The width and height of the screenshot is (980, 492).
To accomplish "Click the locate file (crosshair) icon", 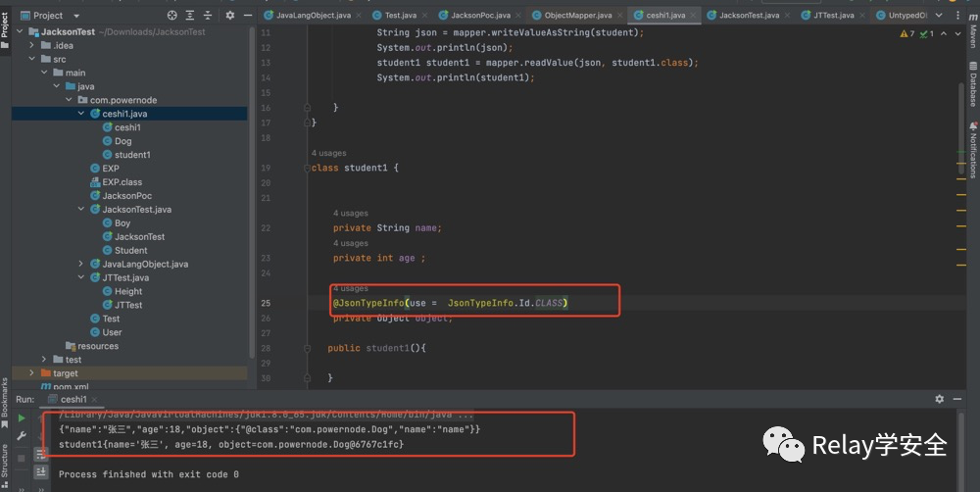I will [x=171, y=15].
